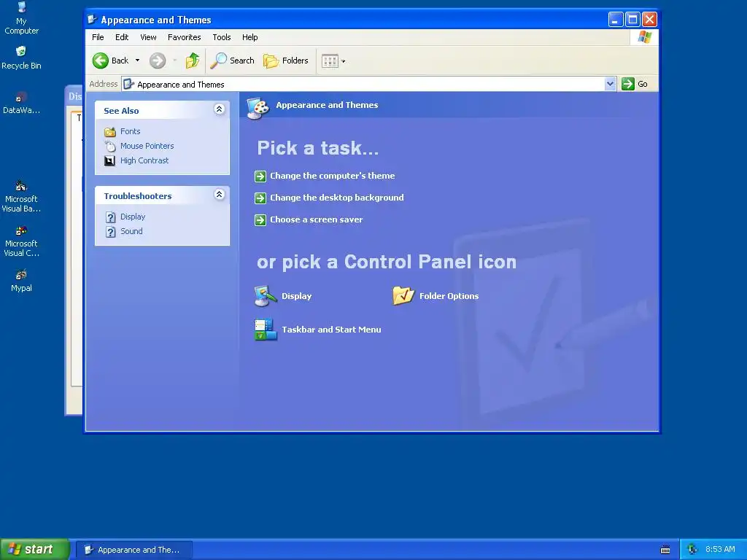Viewport: 747px width, 560px height.
Task: Select Change the computer's theme
Action: pyautogui.click(x=332, y=176)
